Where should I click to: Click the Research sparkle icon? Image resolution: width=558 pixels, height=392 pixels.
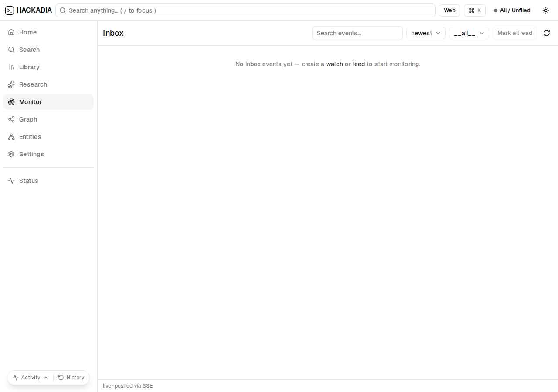pyautogui.click(x=11, y=84)
